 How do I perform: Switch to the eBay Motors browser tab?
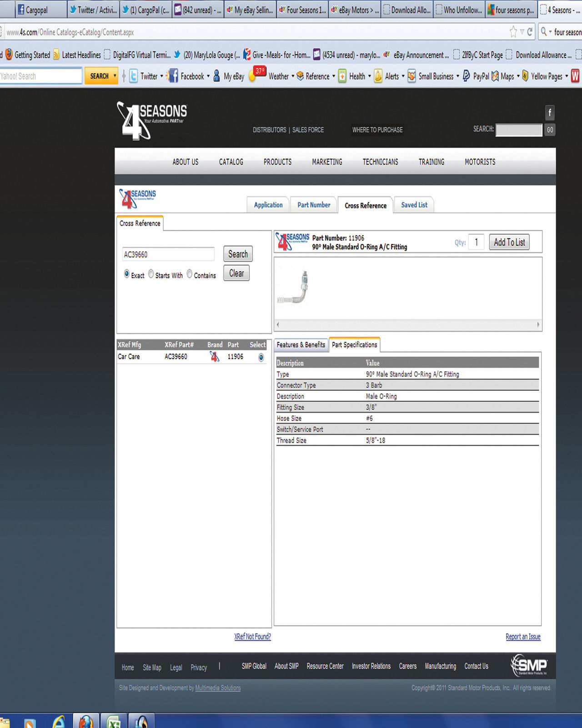355,10
